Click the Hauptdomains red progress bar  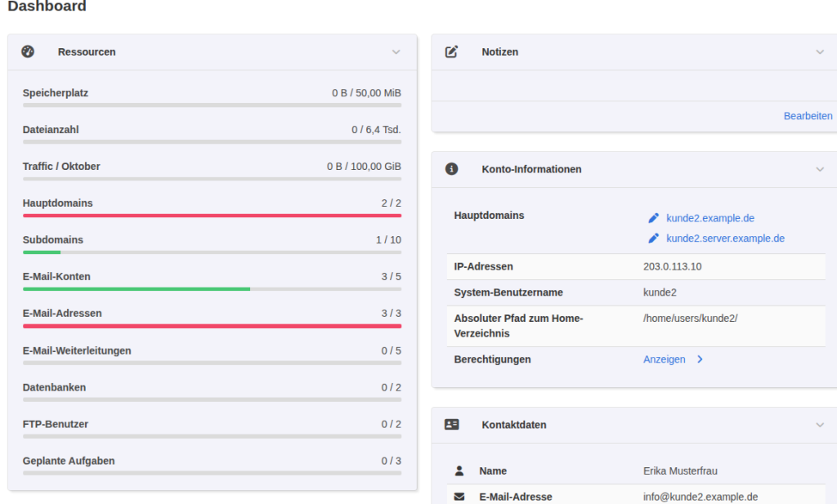[x=212, y=216]
